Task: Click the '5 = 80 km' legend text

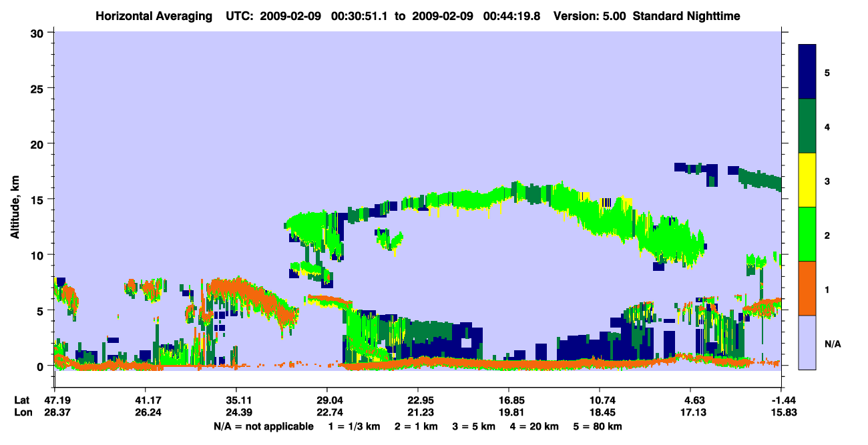Action: [598, 426]
